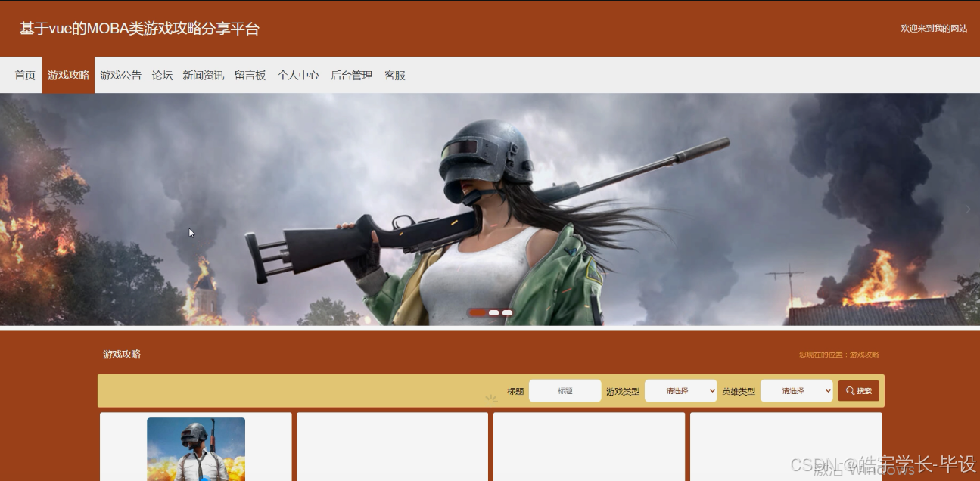
Task: Click into the 标题 search input field
Action: (x=565, y=391)
